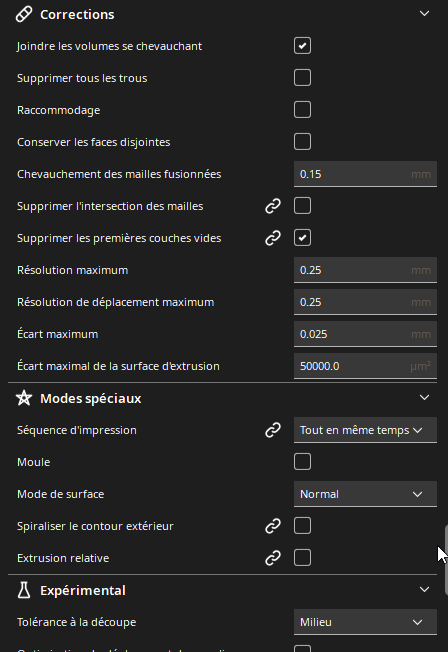This screenshot has height=652, width=448.
Task: Click the Modes spéciaux section title
Action: pyautogui.click(x=91, y=398)
